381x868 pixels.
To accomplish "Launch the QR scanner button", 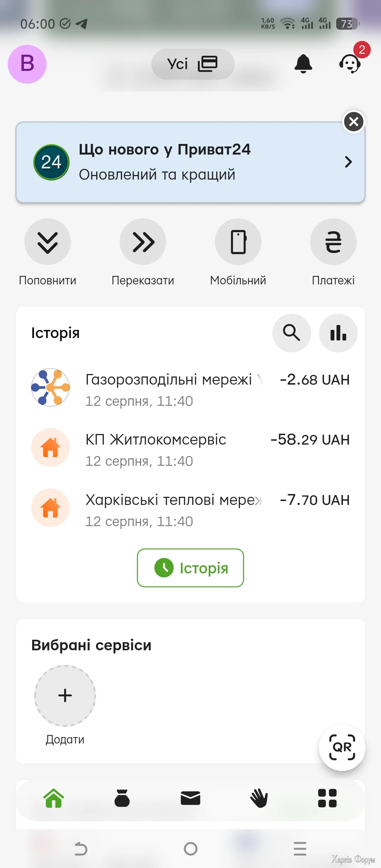I will pos(342,747).
